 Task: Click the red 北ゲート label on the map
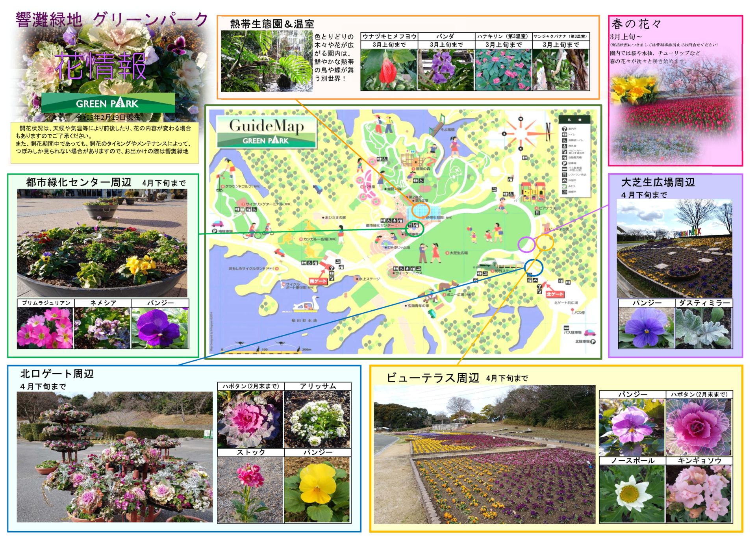click(554, 294)
